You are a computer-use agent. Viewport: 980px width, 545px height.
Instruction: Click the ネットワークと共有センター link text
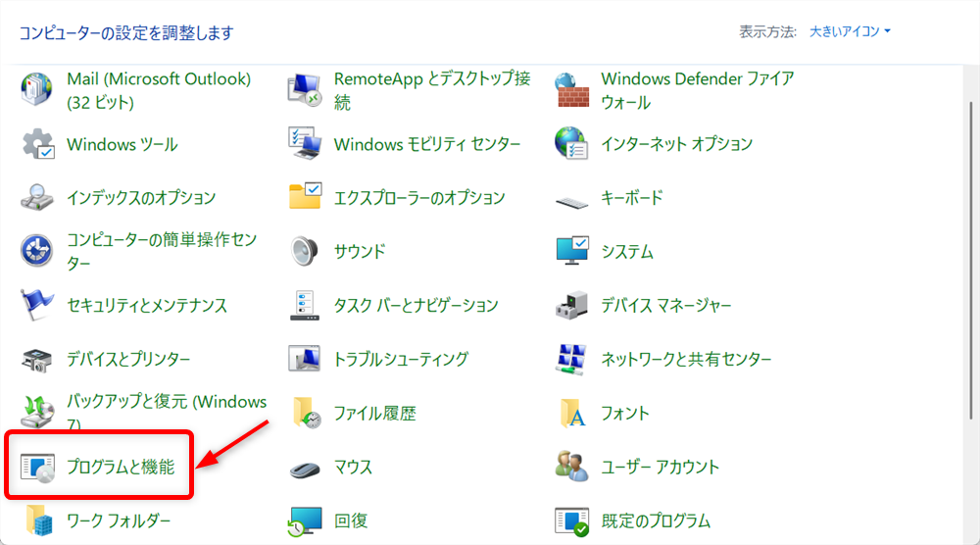click(x=686, y=360)
